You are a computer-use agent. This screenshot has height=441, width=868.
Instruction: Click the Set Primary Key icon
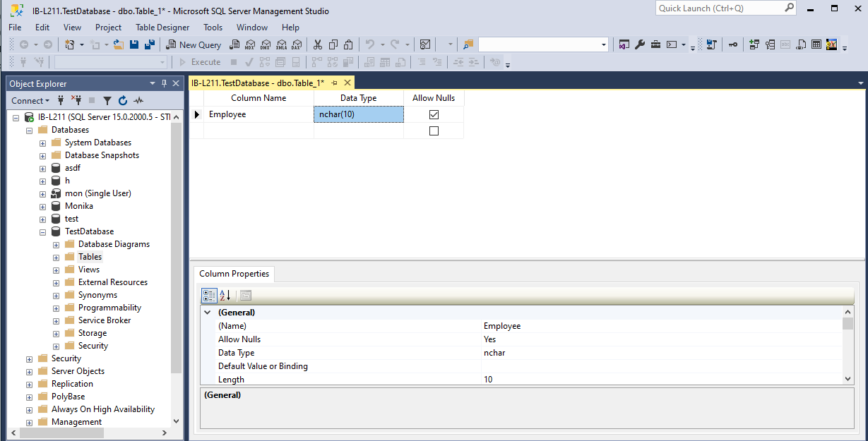coord(733,44)
